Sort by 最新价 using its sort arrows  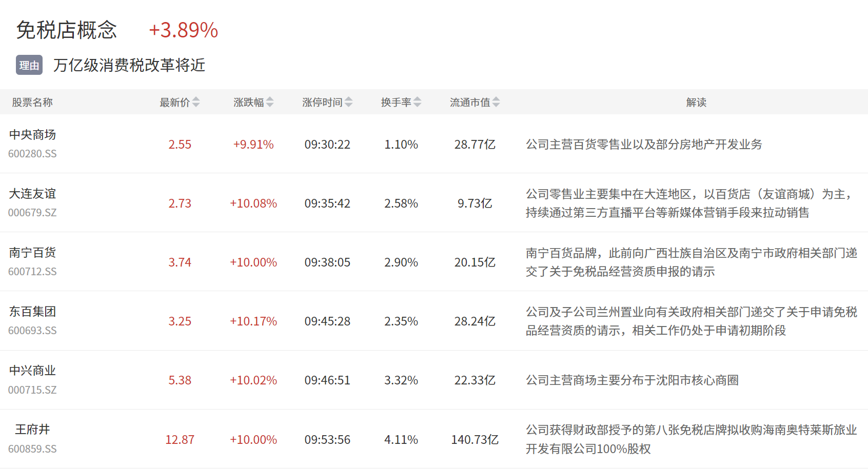(x=196, y=102)
